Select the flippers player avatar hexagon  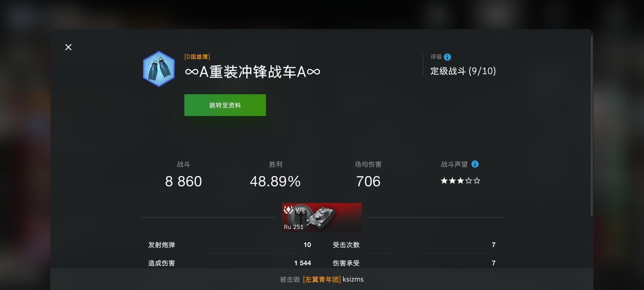click(159, 69)
